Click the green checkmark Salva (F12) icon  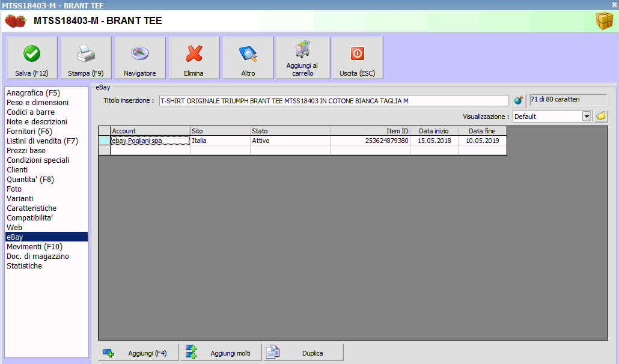click(32, 54)
